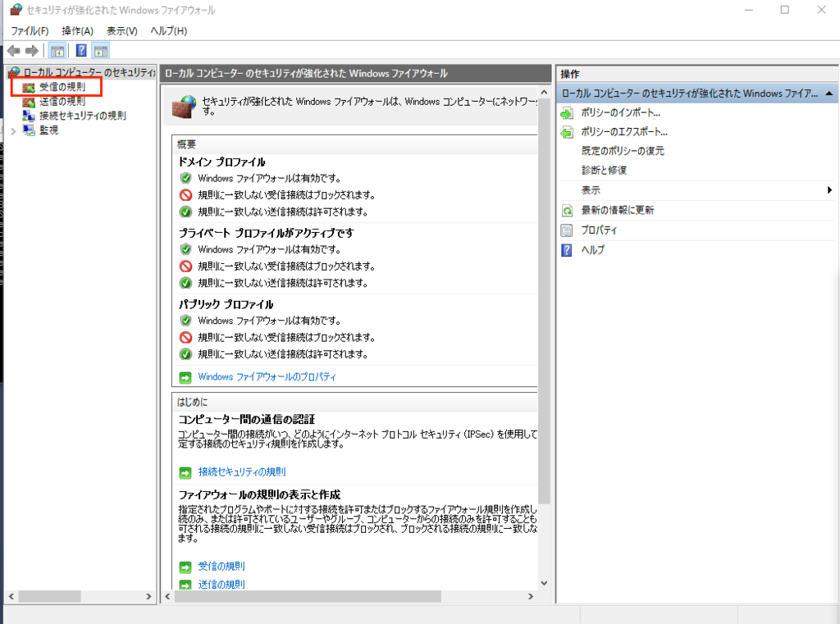Screen dimensions: 840x624
Task: Click the green shield icon under ドメイン プロファイル
Action: pyautogui.click(x=185, y=179)
